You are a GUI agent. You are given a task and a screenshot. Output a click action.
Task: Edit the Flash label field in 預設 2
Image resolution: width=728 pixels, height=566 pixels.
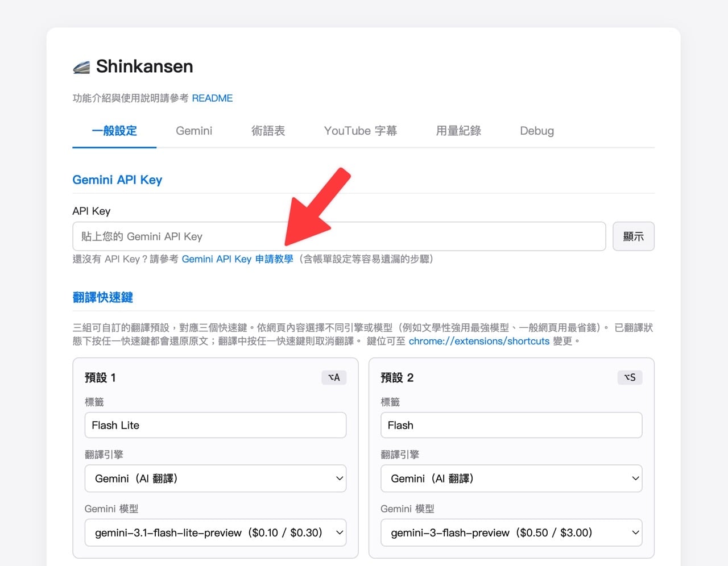tap(511, 425)
